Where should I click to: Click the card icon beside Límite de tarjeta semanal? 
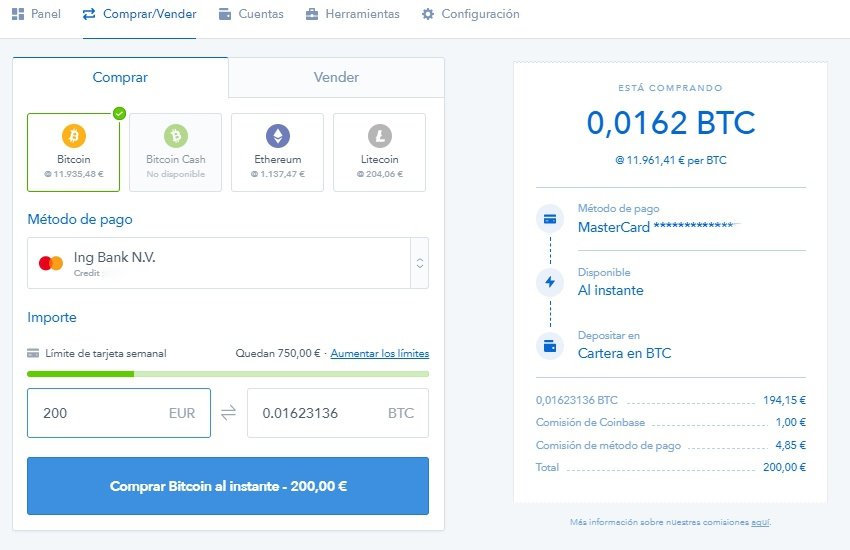(33, 353)
